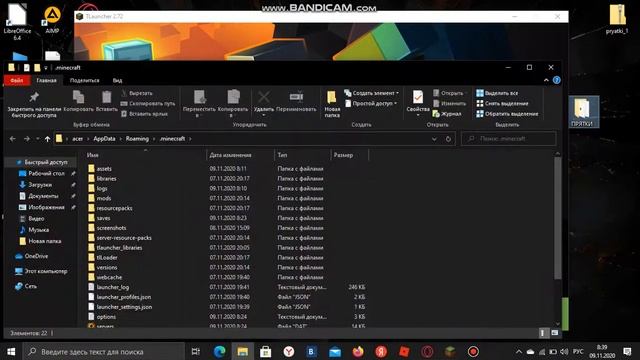Open the Copy to ribbon button
Image resolution: width=640 pixels, height=360 pixels.
tap(233, 104)
